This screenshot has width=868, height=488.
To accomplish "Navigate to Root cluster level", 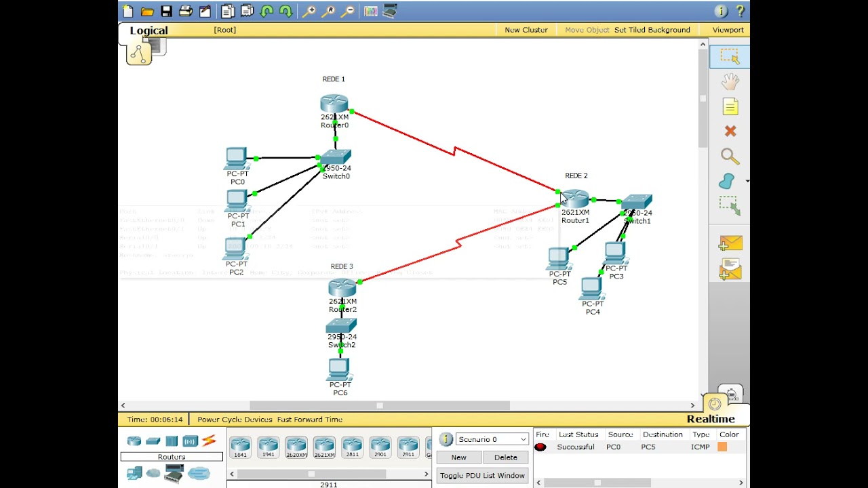I will point(224,30).
